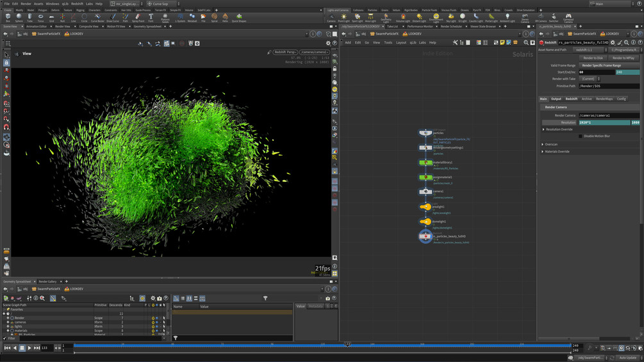Click the timeline playhead scrubber
This screenshot has width=644, height=362.
click(x=347, y=345)
